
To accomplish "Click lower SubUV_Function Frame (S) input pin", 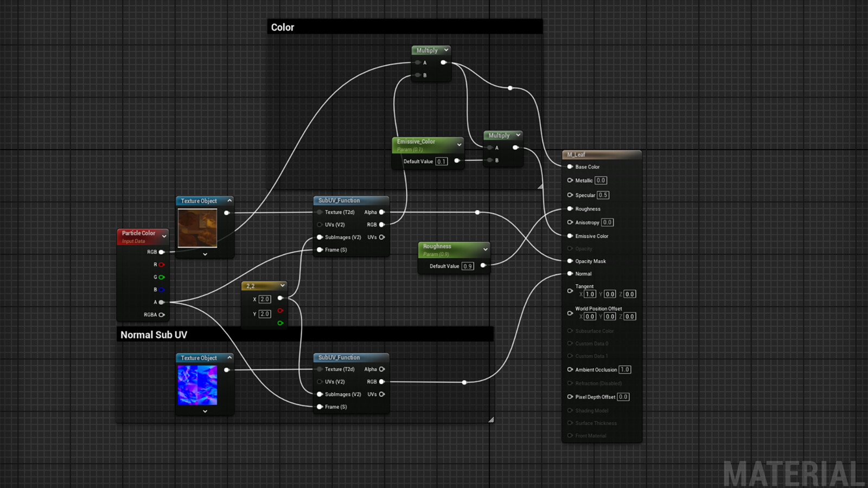I will click(x=320, y=407).
